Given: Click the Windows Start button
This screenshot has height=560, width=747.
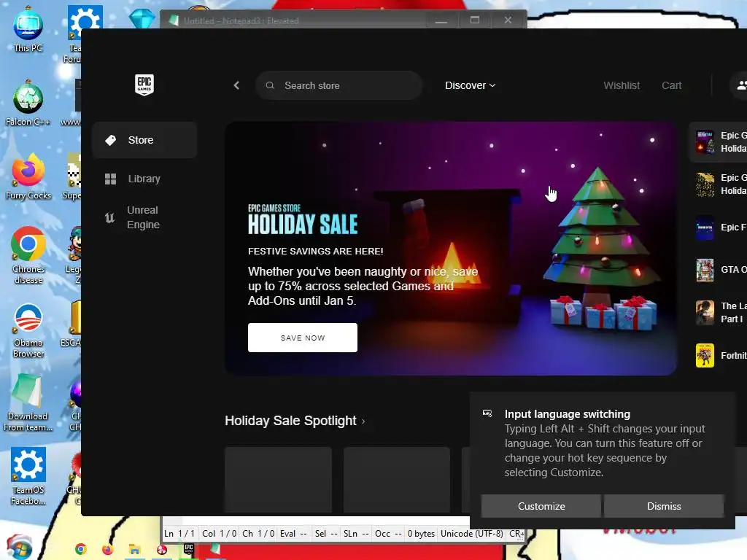Looking at the screenshot, I should coord(19,548).
